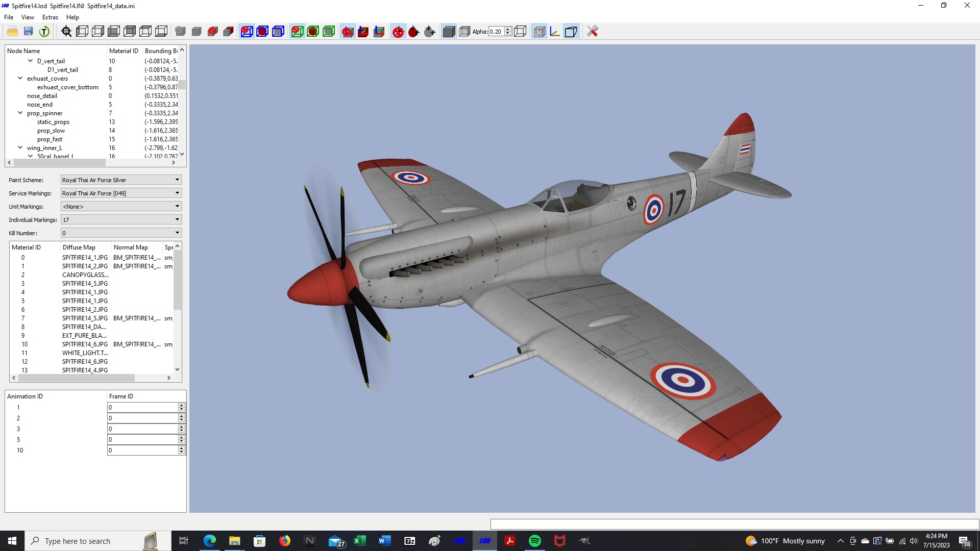Open a model file with the folder icon
Screen dimensions: 980x551
(x=12, y=32)
